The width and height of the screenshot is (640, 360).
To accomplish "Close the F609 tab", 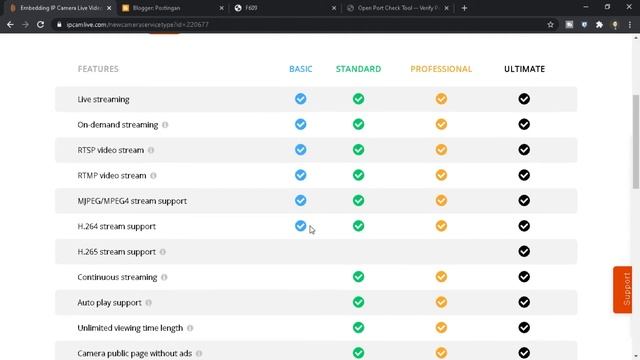I will tap(334, 8).
